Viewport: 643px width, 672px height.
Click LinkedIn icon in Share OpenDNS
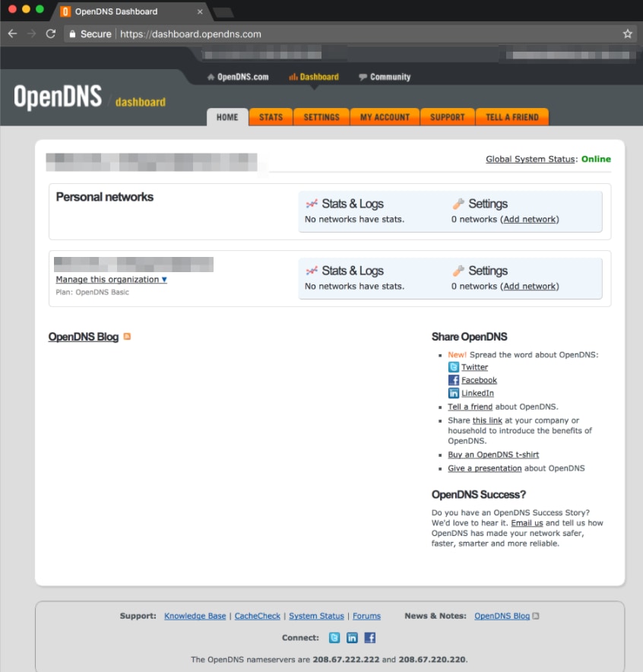coord(453,393)
